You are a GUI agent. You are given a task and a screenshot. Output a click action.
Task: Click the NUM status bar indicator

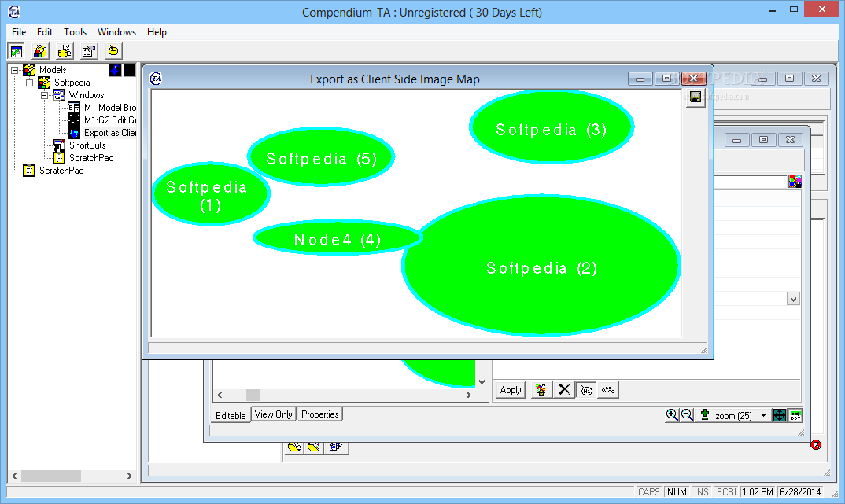point(677,491)
